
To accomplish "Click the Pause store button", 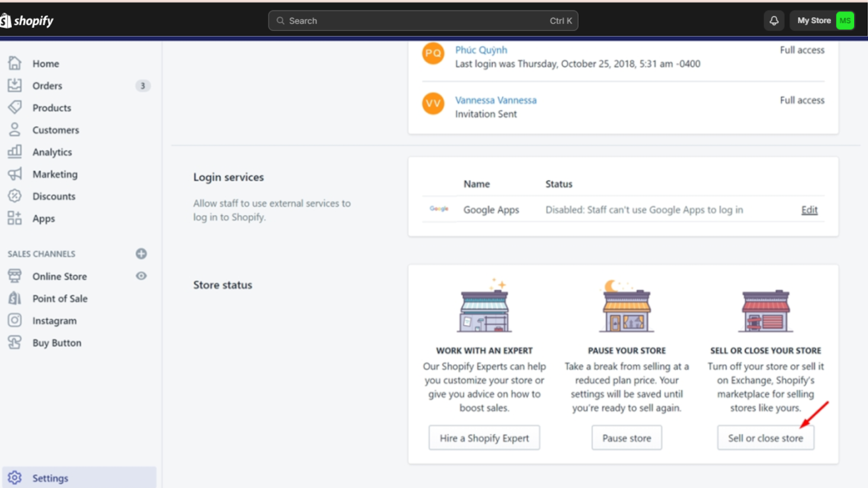I will (x=627, y=438).
